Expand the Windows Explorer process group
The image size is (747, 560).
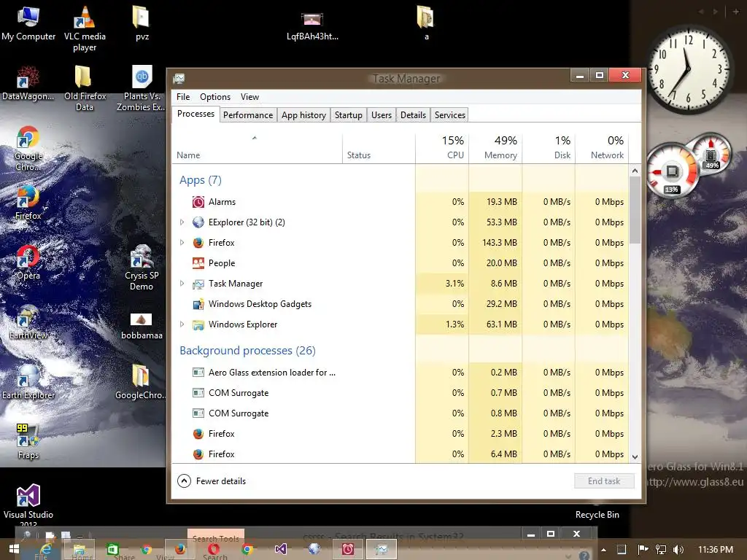pos(182,324)
